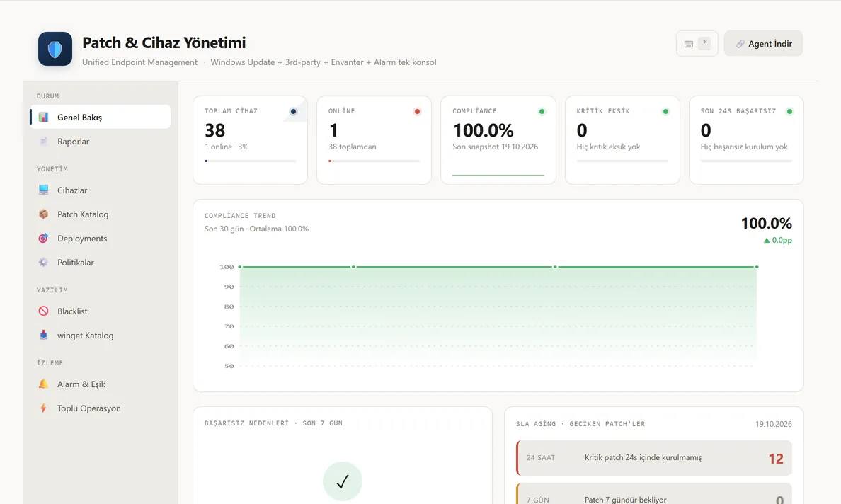Viewport: 841px width, 504px height.
Task: Go to Blacklist in sidebar
Action: 101,311
